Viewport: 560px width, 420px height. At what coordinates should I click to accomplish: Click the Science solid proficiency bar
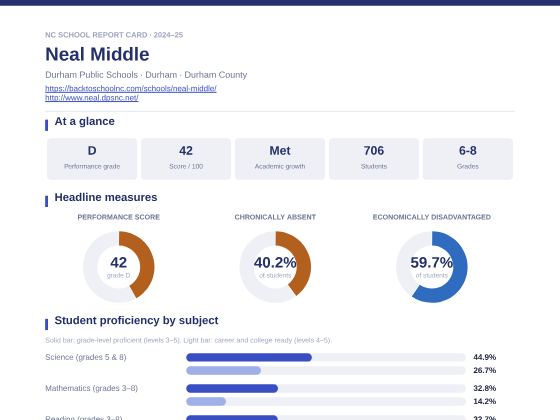pyautogui.click(x=249, y=357)
